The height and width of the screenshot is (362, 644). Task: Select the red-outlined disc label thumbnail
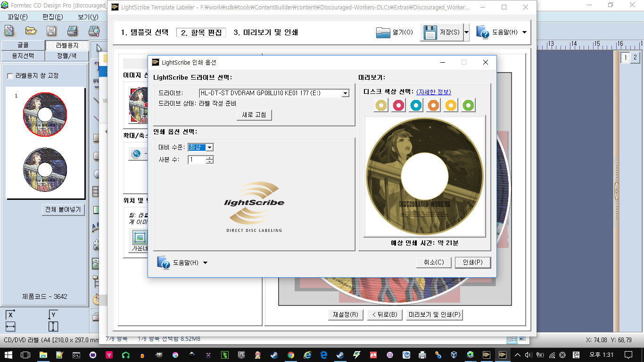tap(45, 114)
